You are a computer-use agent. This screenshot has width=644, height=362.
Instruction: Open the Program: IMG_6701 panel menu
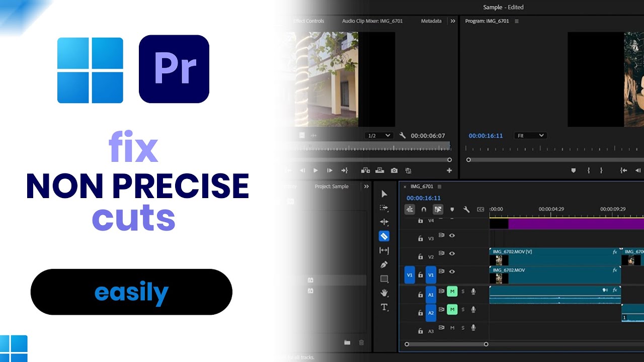[517, 21]
